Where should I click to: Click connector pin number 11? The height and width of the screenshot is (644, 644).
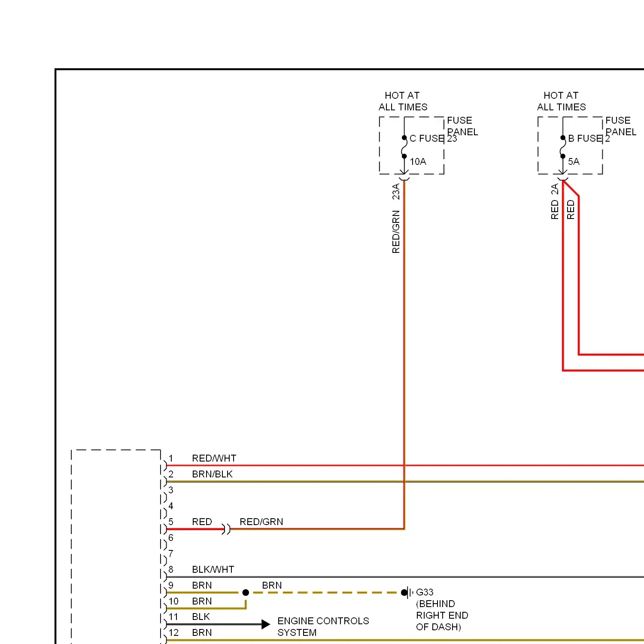[x=173, y=617]
